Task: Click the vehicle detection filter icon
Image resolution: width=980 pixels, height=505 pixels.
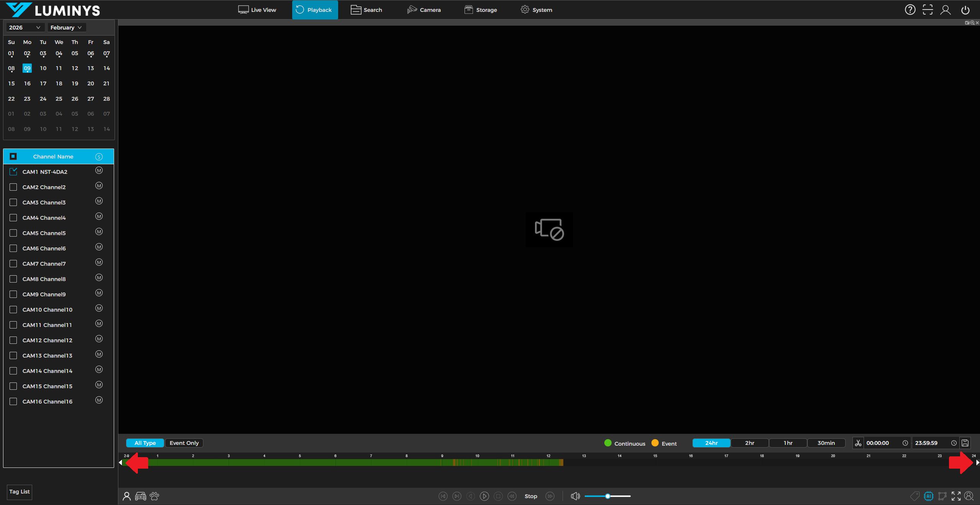Action: pos(141,496)
